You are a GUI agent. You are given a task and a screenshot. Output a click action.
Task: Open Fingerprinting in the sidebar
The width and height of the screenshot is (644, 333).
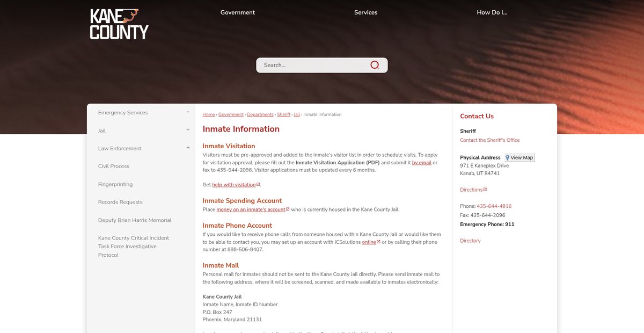click(115, 184)
